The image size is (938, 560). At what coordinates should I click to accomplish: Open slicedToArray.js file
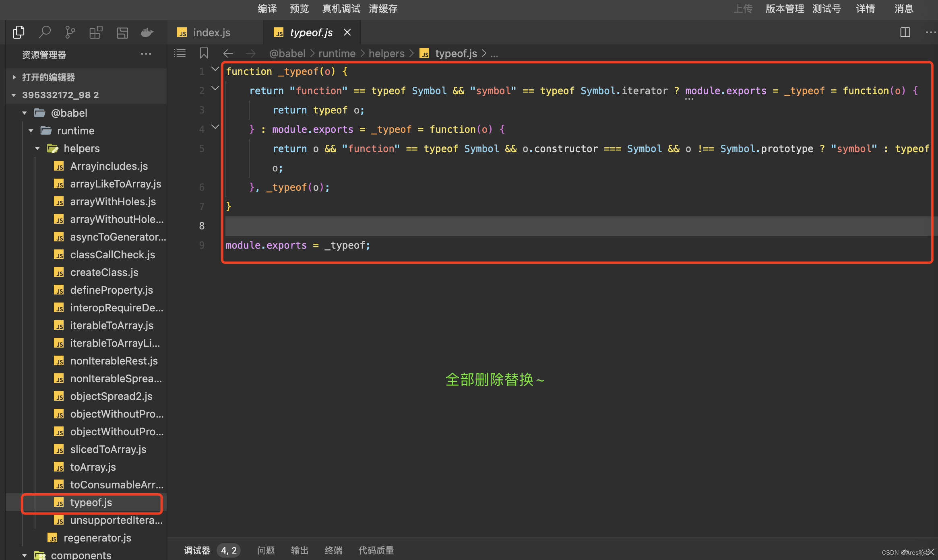click(86, 449)
